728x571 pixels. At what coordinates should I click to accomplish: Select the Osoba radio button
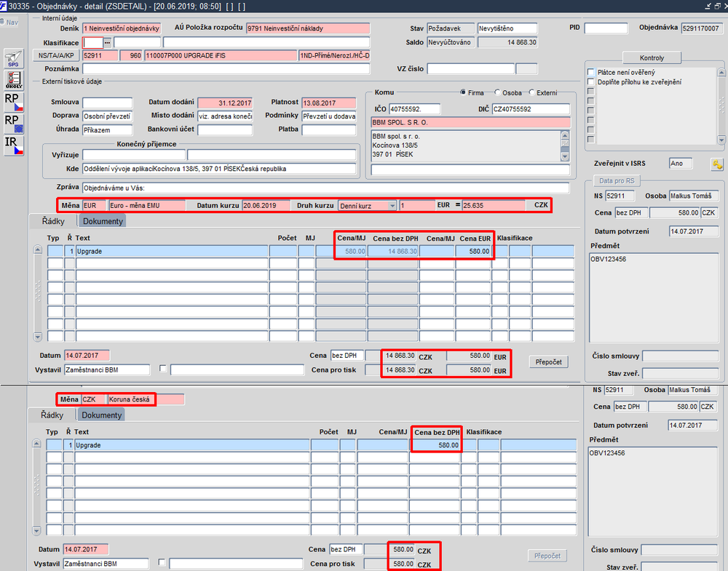pos(498,92)
